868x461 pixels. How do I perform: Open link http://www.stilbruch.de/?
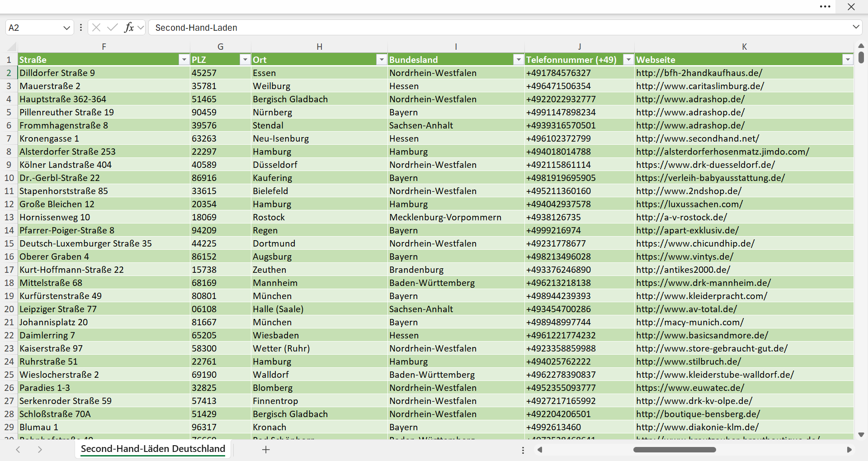(x=689, y=361)
